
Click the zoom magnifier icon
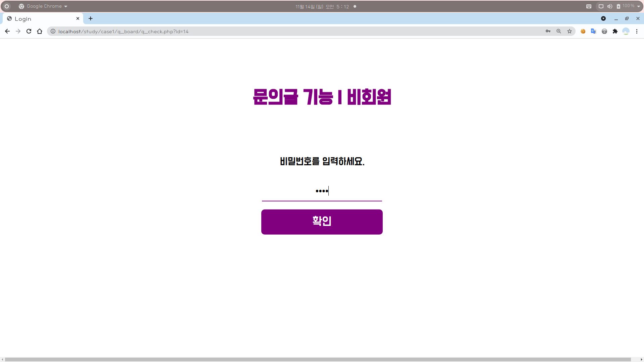[x=559, y=31]
